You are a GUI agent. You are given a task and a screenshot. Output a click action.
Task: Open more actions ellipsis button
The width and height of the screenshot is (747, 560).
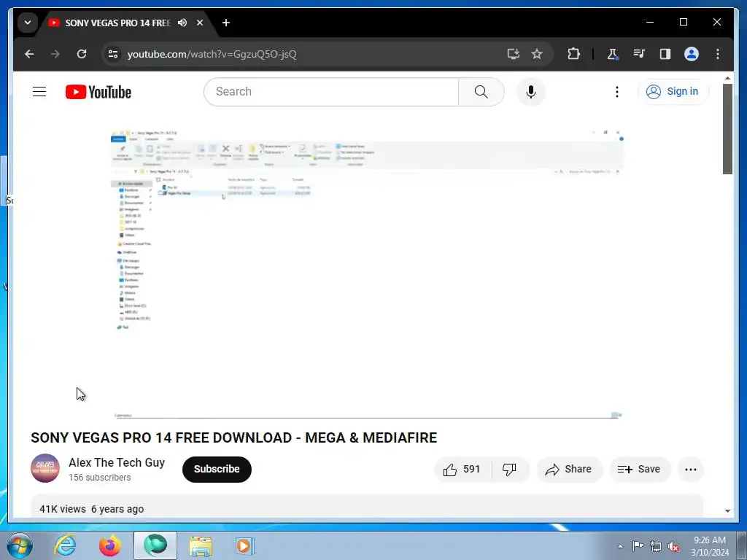click(x=691, y=470)
